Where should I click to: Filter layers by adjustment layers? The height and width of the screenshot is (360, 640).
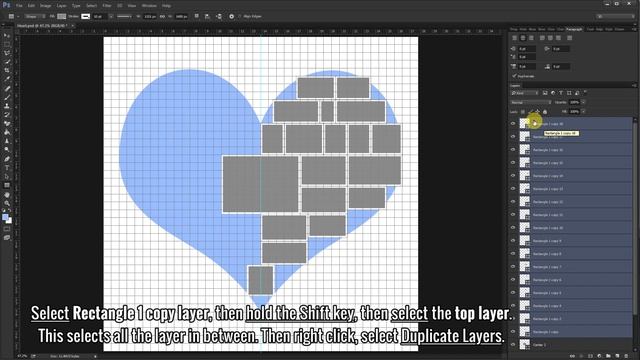pyautogui.click(x=553, y=93)
